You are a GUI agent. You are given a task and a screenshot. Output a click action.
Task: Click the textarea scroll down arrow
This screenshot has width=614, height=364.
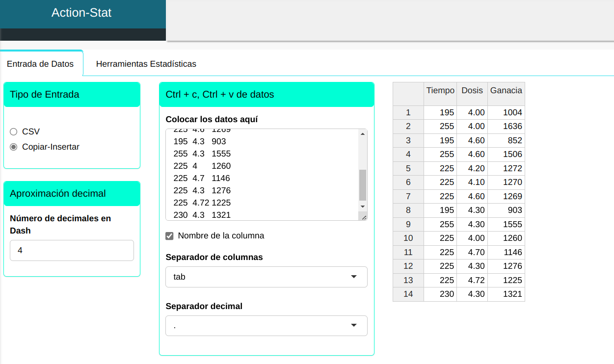coord(363,207)
